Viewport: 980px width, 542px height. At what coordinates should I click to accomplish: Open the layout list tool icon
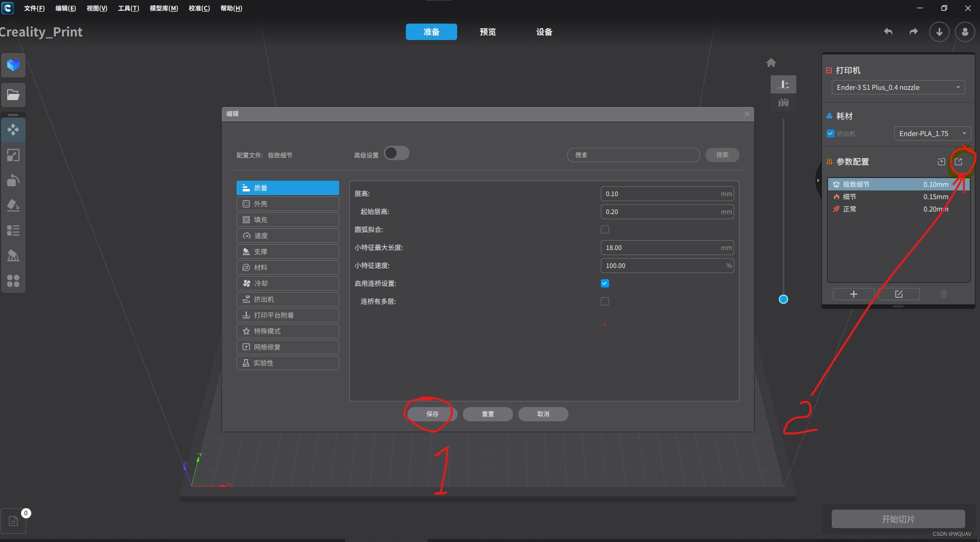tap(13, 230)
